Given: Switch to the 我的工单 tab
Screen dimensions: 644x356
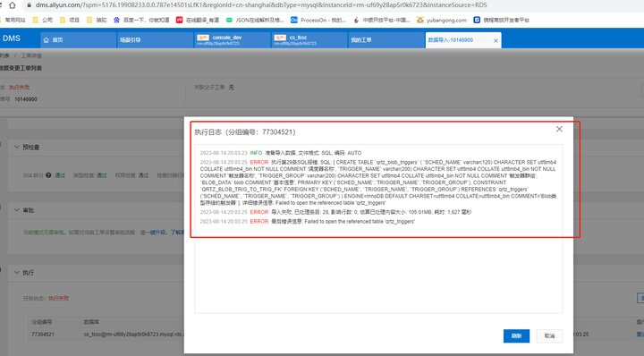Looking at the screenshot, I should (386, 40).
